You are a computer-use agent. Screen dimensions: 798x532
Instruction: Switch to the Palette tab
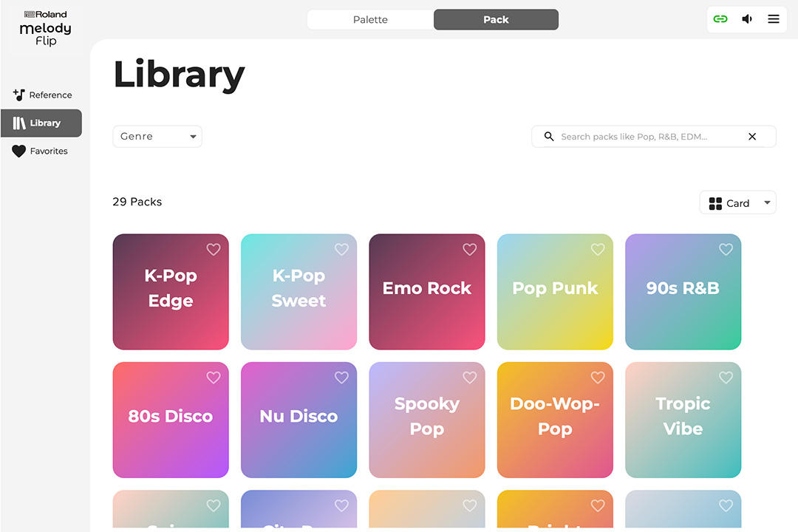370,19
